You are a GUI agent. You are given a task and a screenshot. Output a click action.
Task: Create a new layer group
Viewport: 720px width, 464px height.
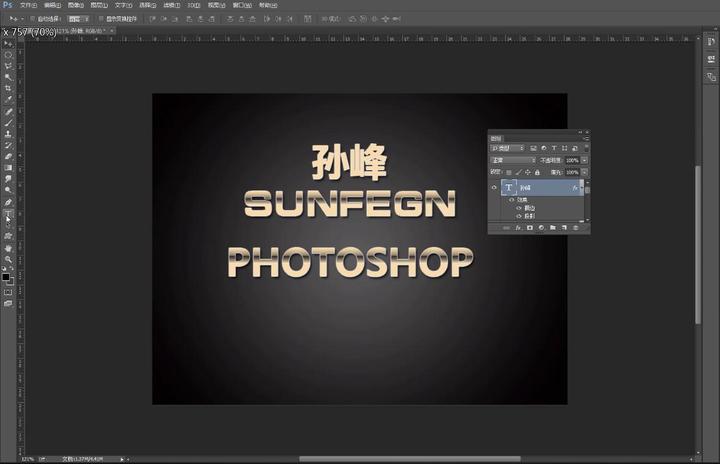click(553, 227)
